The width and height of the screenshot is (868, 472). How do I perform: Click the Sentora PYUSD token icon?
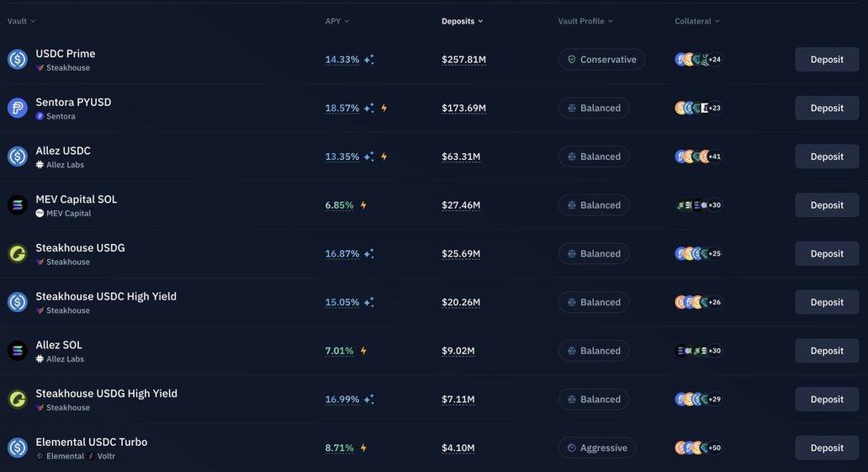17,108
